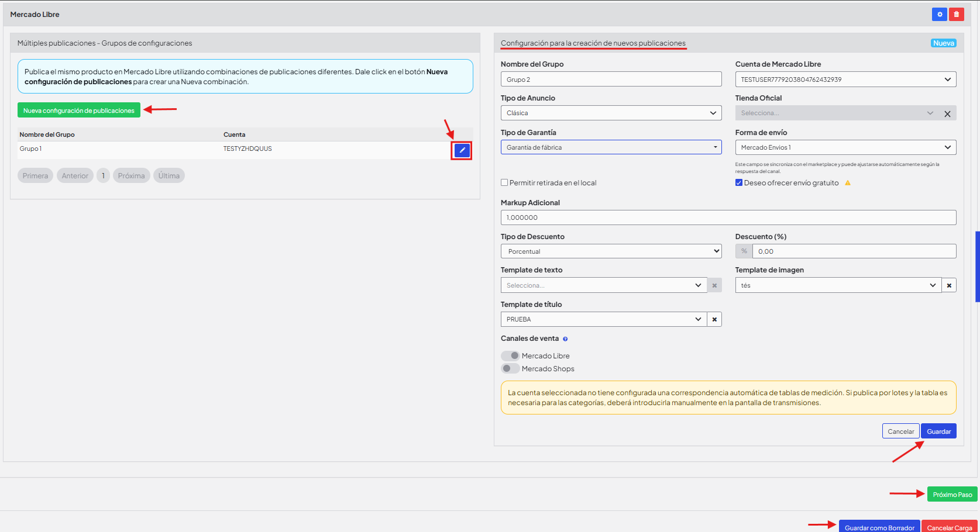Edit Grupo 1 with pencil icon

tap(462, 150)
